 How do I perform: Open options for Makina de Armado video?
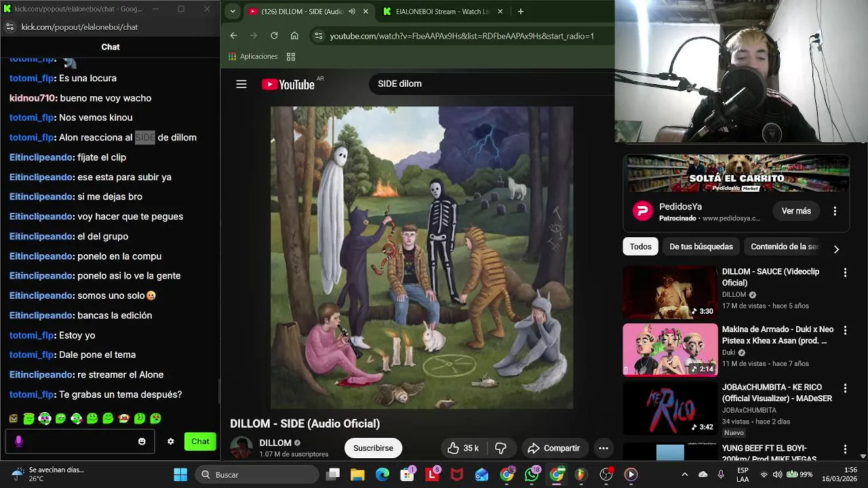[x=845, y=330]
